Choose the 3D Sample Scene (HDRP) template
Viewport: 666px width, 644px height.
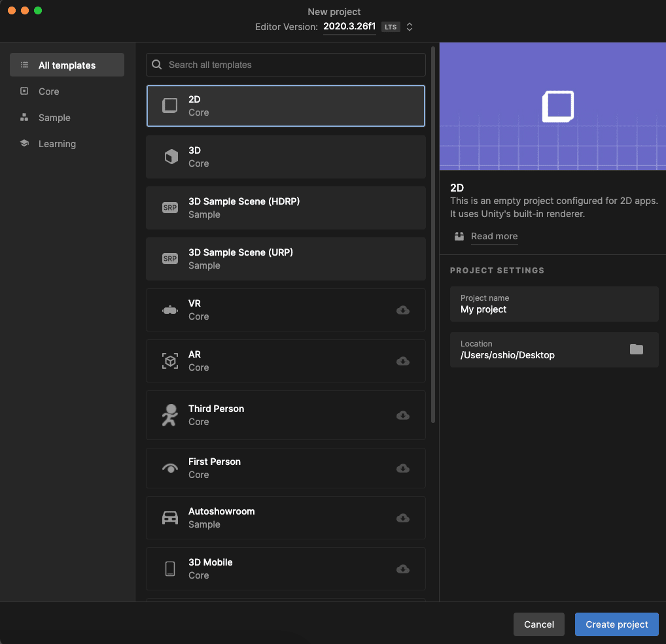coord(286,208)
